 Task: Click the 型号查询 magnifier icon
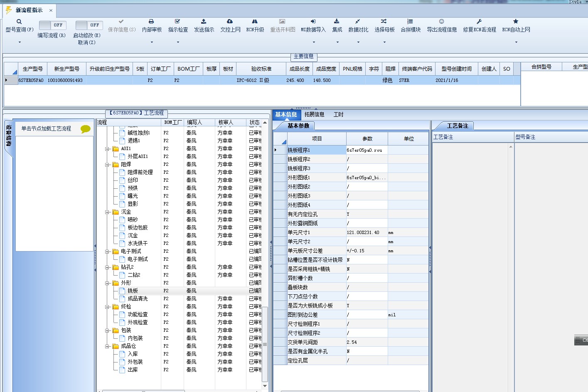[x=19, y=22]
